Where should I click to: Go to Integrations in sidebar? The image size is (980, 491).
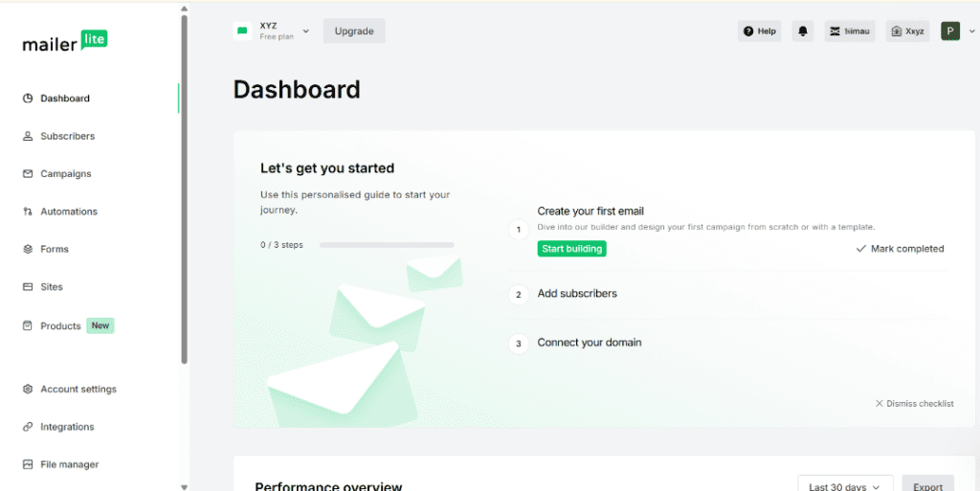[68, 427]
